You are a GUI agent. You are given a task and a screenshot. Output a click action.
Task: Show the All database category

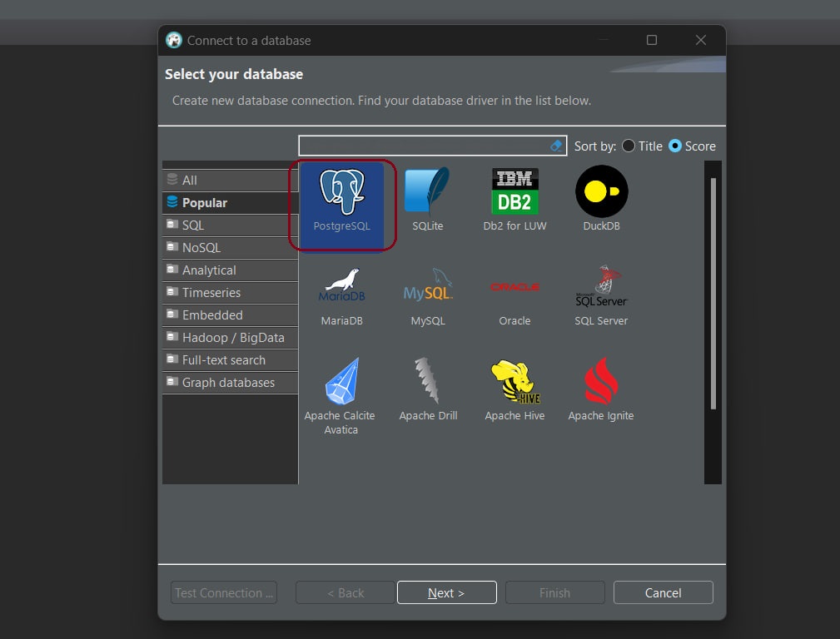point(231,181)
